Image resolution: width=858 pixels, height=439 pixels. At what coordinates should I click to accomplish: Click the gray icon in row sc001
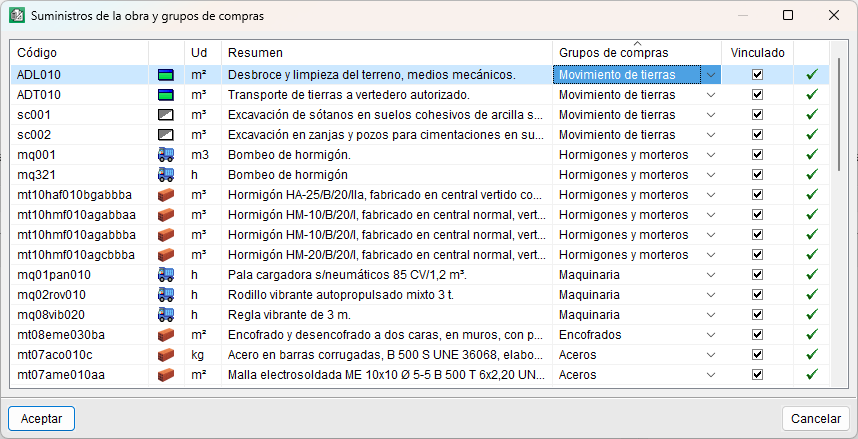pos(166,115)
